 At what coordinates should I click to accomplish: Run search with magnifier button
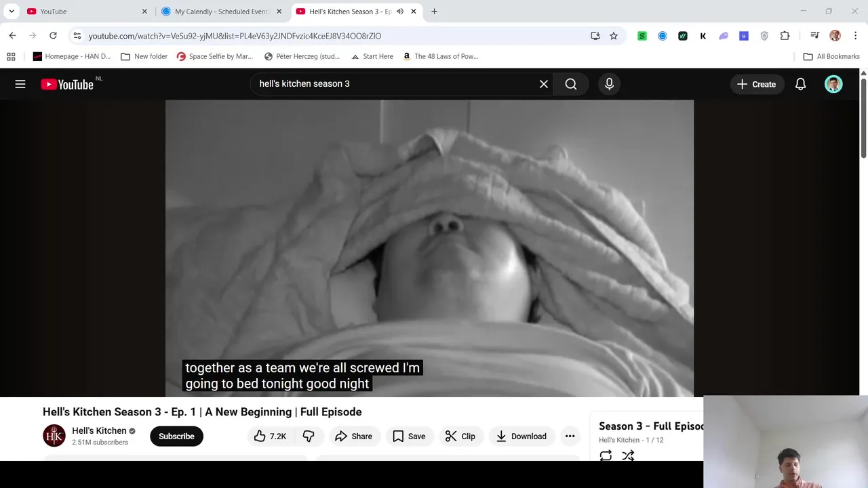point(571,84)
